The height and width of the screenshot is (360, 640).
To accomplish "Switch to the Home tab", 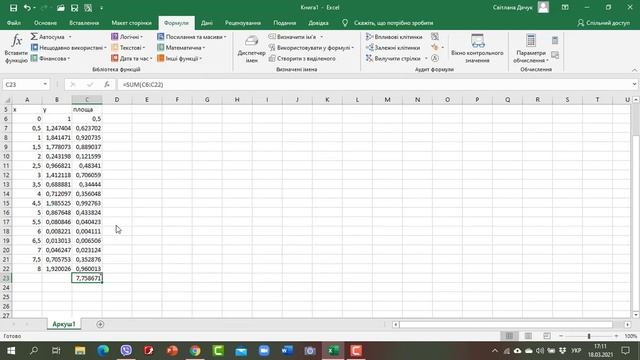I will (x=45, y=23).
